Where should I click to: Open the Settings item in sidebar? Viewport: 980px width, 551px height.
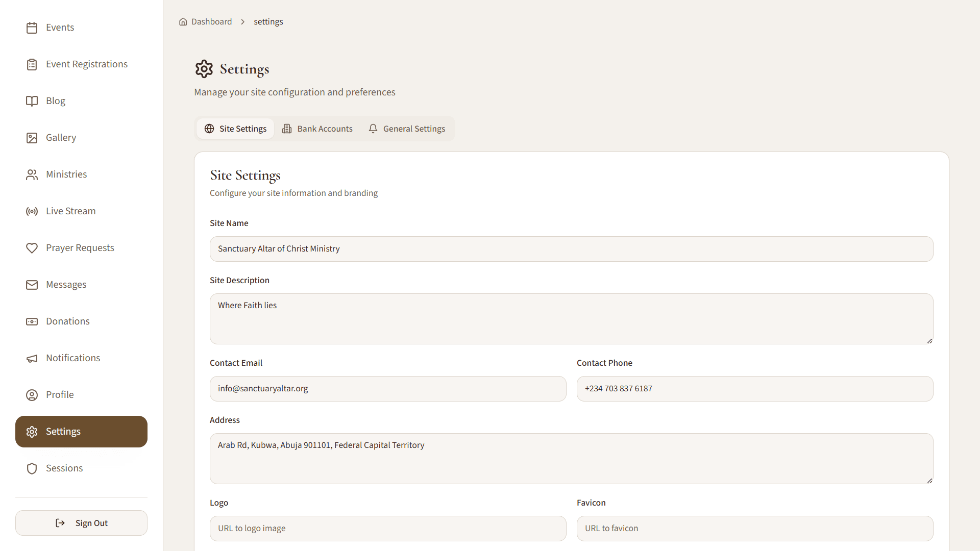[x=81, y=432]
